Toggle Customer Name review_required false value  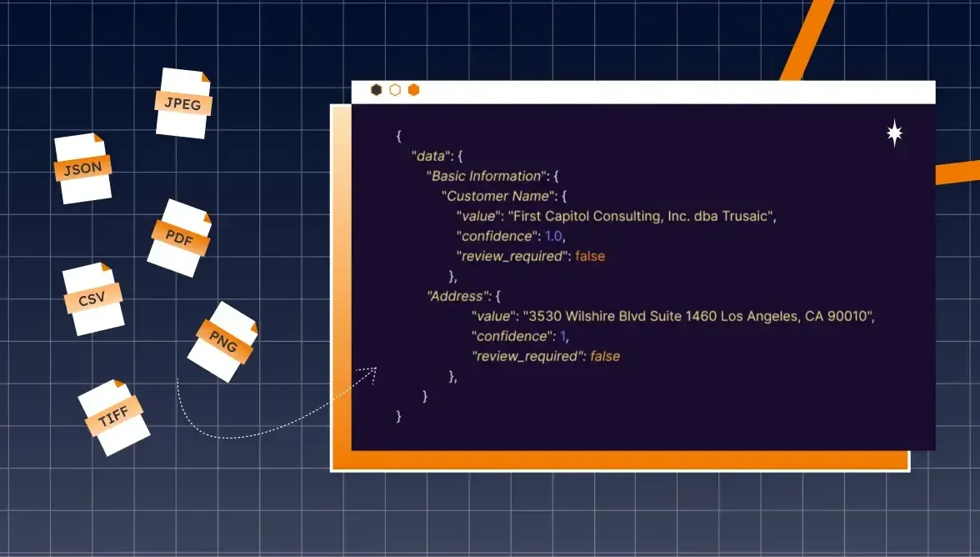[x=590, y=256]
